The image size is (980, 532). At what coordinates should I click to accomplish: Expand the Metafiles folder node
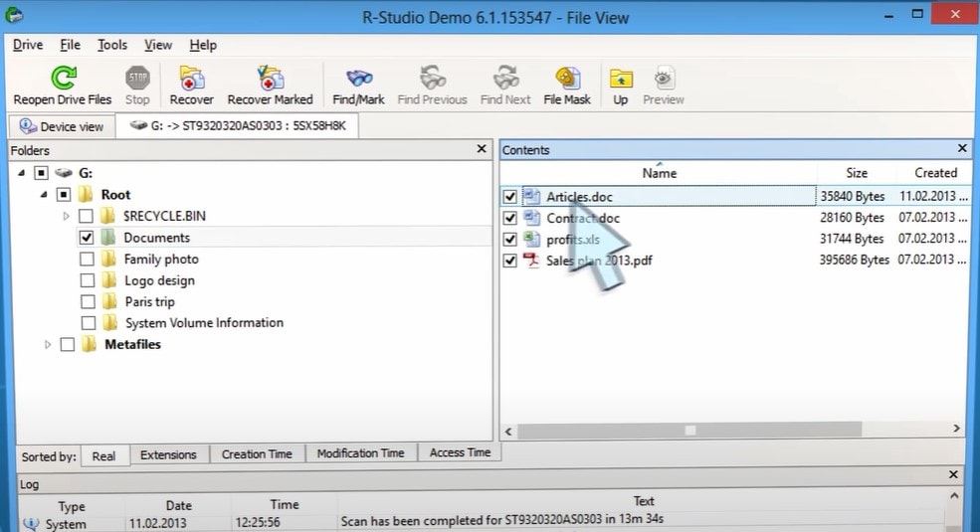click(48, 344)
